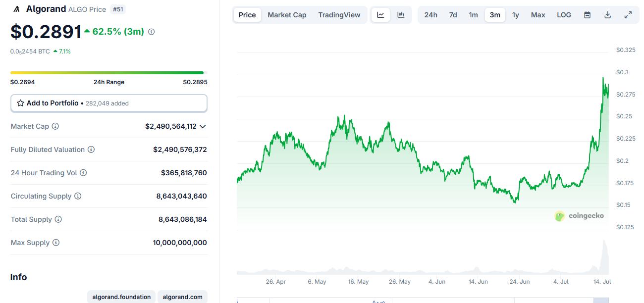Viewport: 644px width, 303px height.
Task: Click the info icon beside Market Cap
Action: point(55,126)
